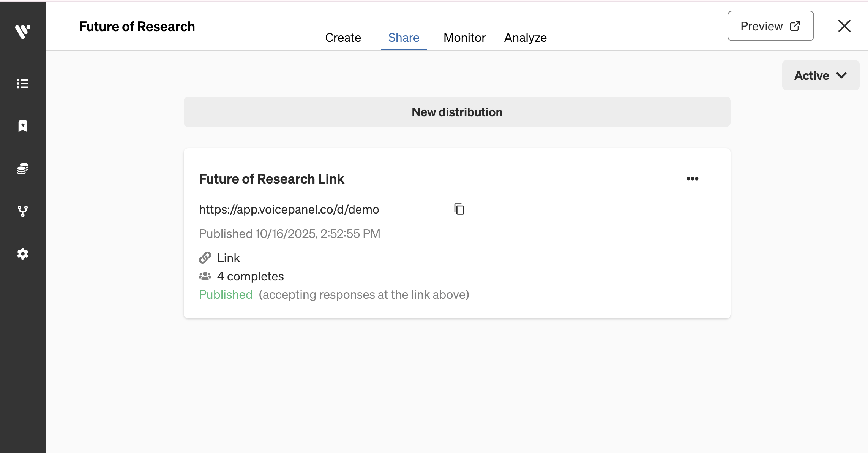
Task: Click the New distribution button
Action: click(457, 112)
